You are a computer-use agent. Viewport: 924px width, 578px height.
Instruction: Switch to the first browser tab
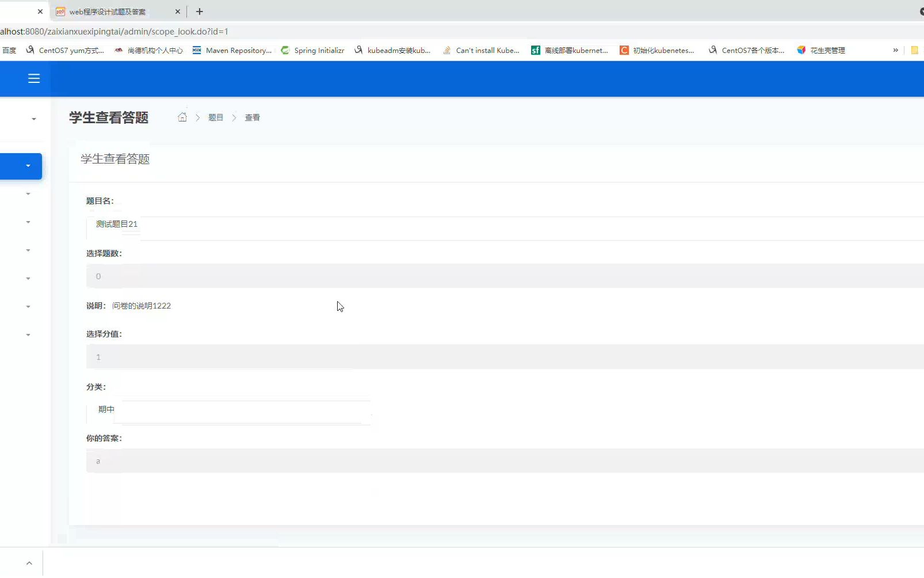tap(17, 12)
